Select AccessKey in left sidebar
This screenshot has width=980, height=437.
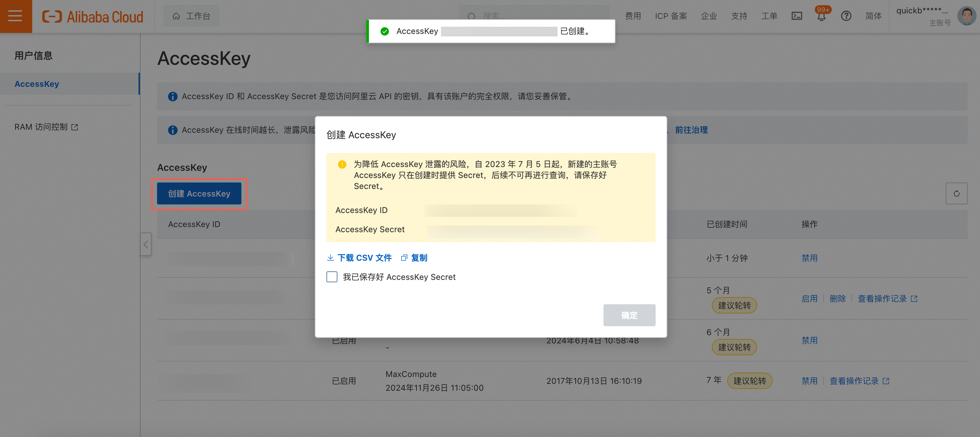[x=37, y=84]
